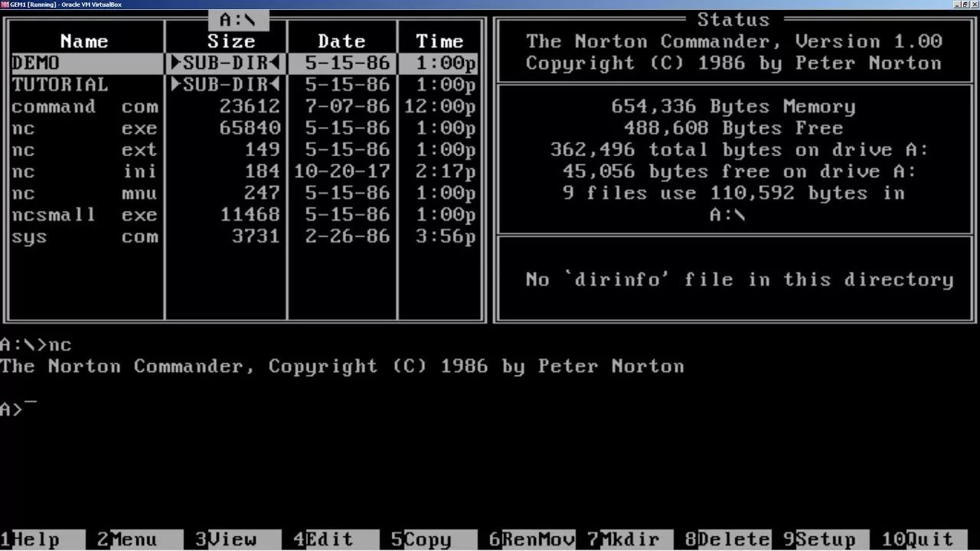This screenshot has width=980, height=551.
Task: Select the nc ini file
Action: [245, 171]
